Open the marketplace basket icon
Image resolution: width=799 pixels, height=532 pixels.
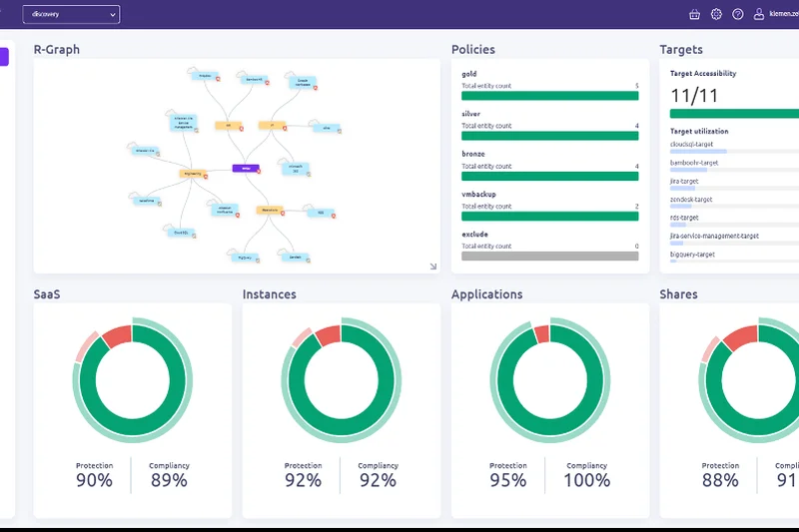(x=694, y=14)
